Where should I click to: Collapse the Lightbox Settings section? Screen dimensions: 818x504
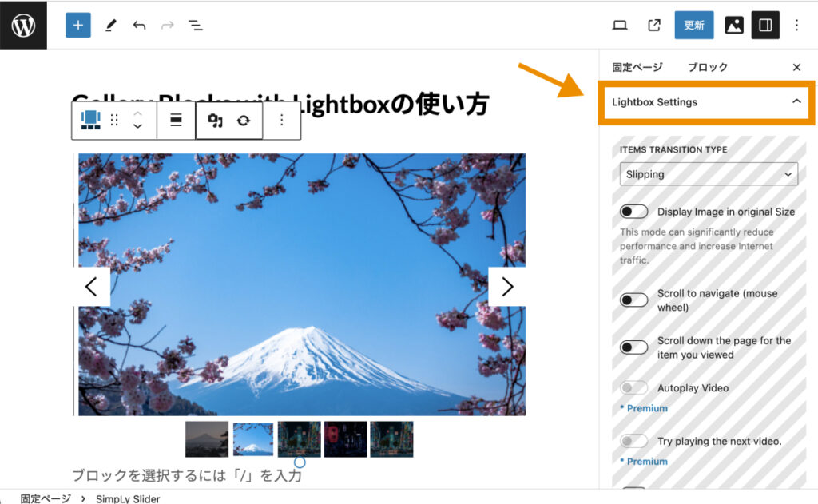pos(796,101)
